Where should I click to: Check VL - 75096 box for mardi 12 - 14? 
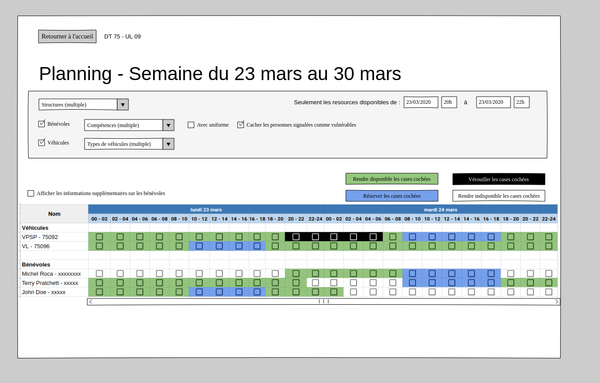(x=452, y=246)
